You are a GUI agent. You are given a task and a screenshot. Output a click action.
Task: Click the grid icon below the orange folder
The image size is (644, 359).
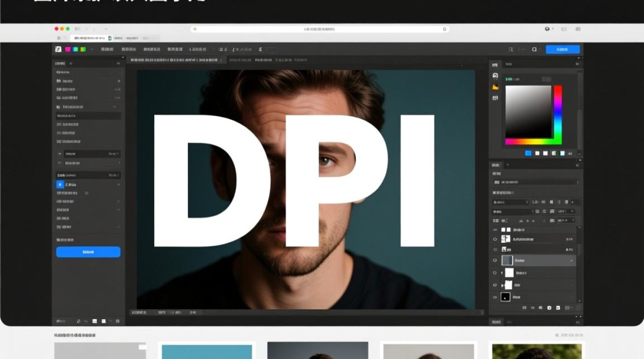[495, 98]
